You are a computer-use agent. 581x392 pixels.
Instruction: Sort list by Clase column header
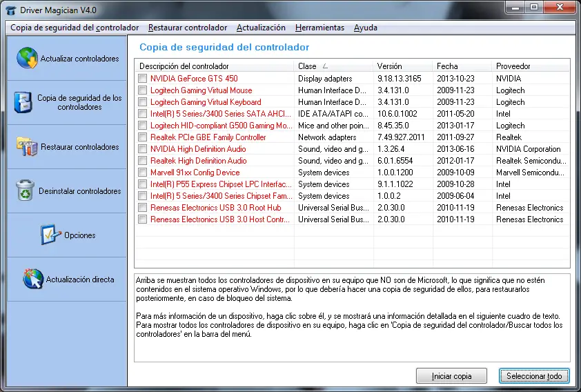(333, 66)
